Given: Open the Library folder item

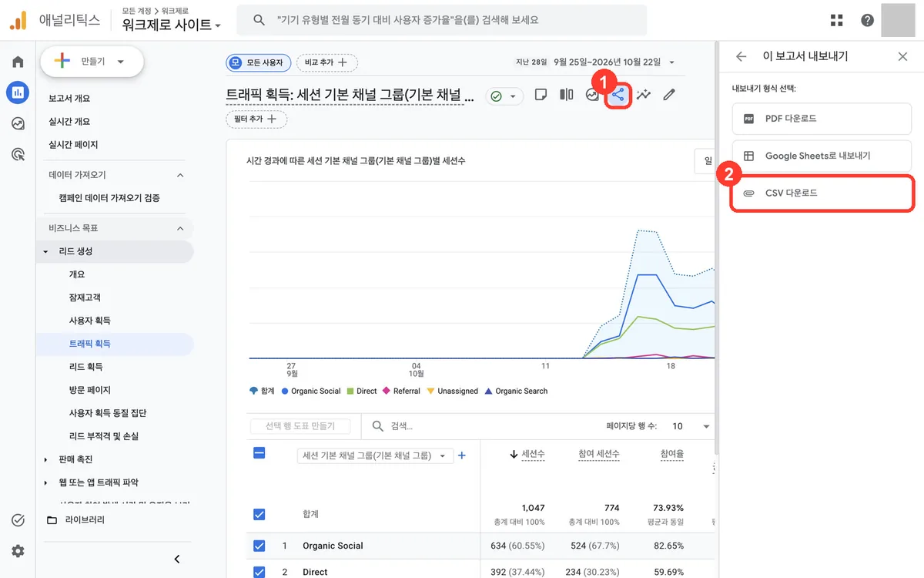Looking at the screenshot, I should point(75,520).
